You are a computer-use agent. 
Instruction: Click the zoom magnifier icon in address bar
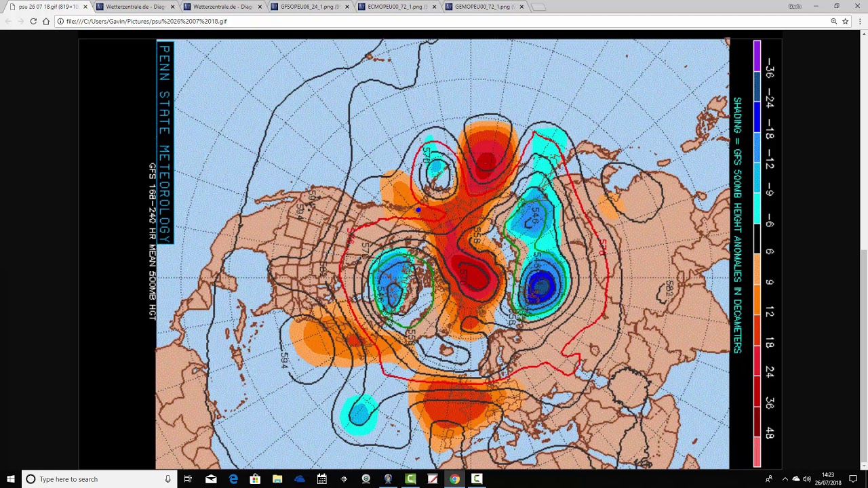pyautogui.click(x=833, y=21)
